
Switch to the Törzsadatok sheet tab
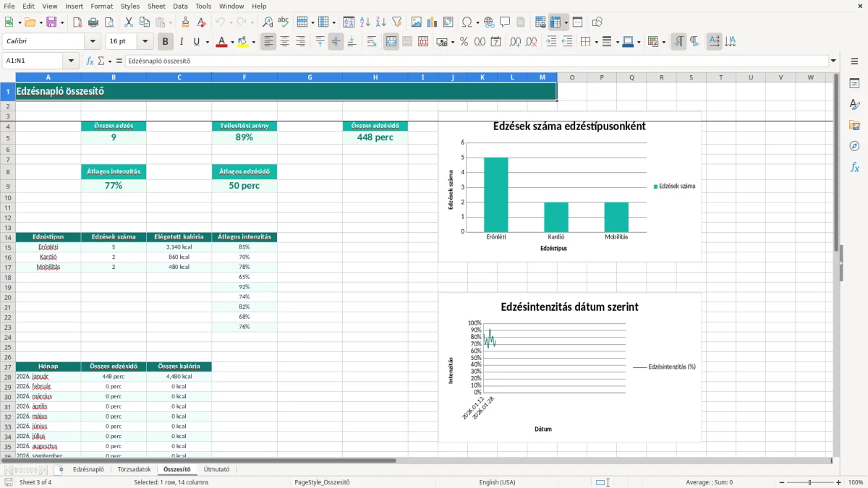[134, 469]
